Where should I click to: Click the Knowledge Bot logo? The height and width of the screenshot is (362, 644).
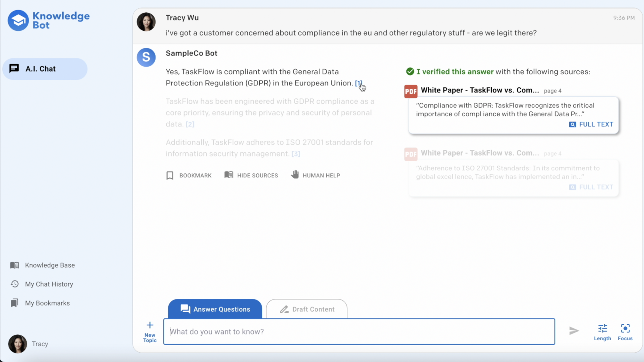point(49,21)
